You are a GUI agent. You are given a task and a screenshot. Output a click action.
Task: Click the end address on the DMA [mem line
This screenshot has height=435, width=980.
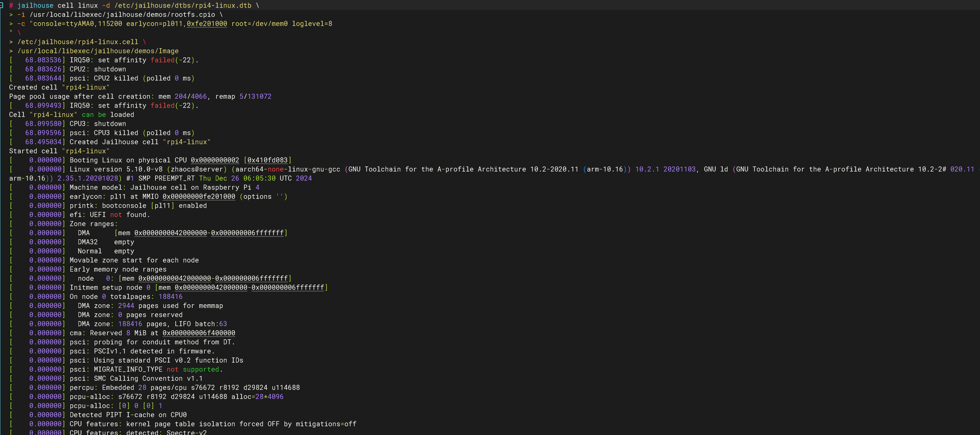click(247, 233)
